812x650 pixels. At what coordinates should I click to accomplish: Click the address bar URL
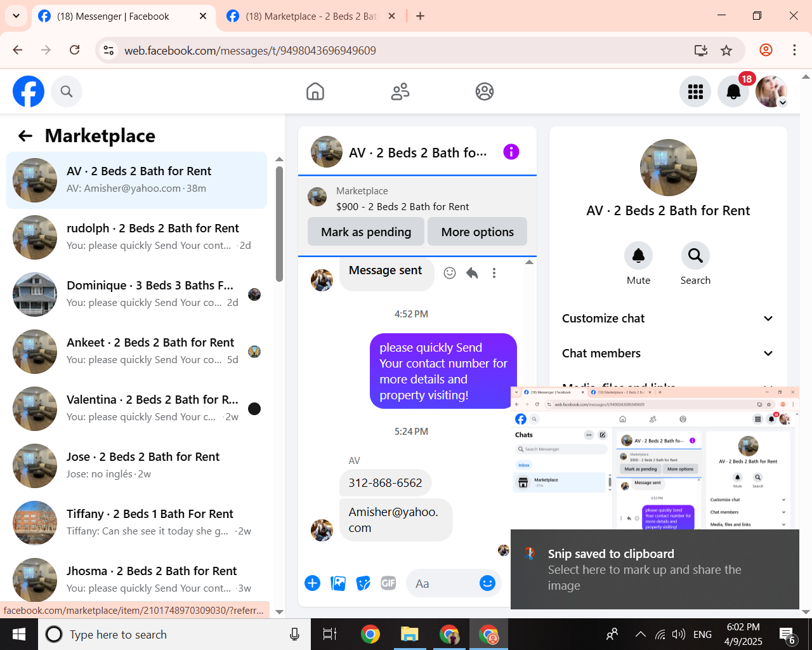coord(250,51)
